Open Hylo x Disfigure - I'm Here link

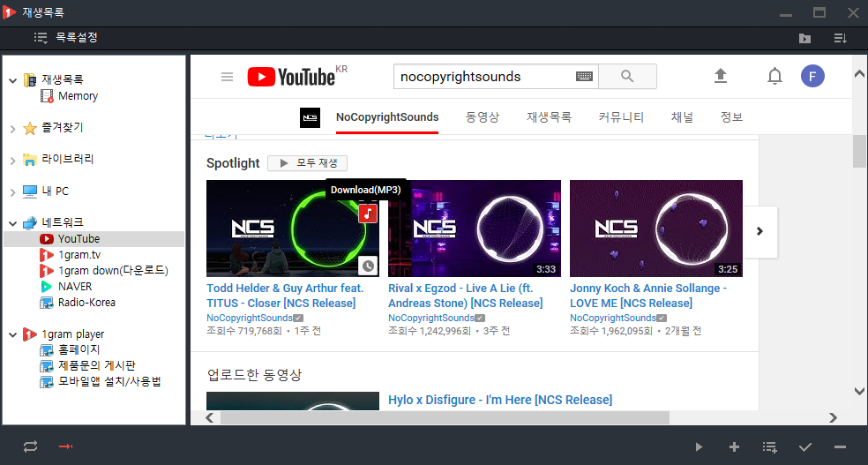(500, 400)
